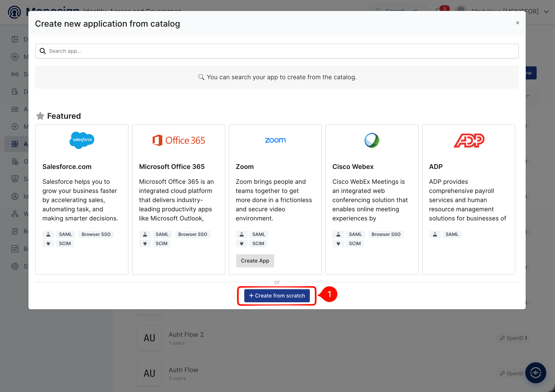555x392 pixels.
Task: Click the SCIM tag on Salesforce card
Action: pyautogui.click(x=65, y=243)
